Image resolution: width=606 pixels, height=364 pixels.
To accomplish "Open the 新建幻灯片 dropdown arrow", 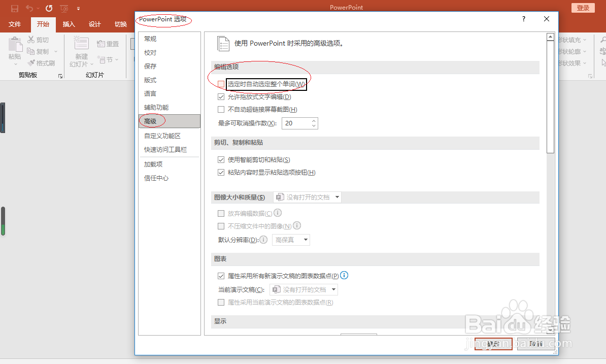I will (91, 64).
